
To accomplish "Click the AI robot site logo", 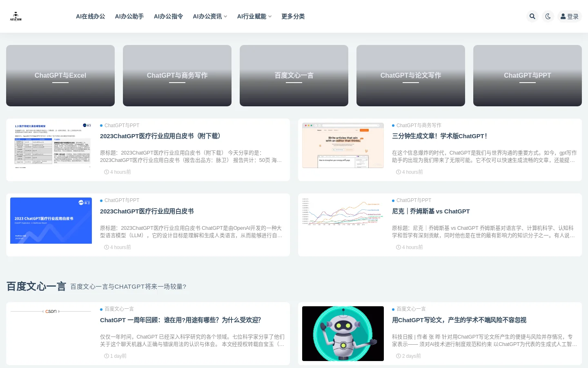I will [16, 16].
